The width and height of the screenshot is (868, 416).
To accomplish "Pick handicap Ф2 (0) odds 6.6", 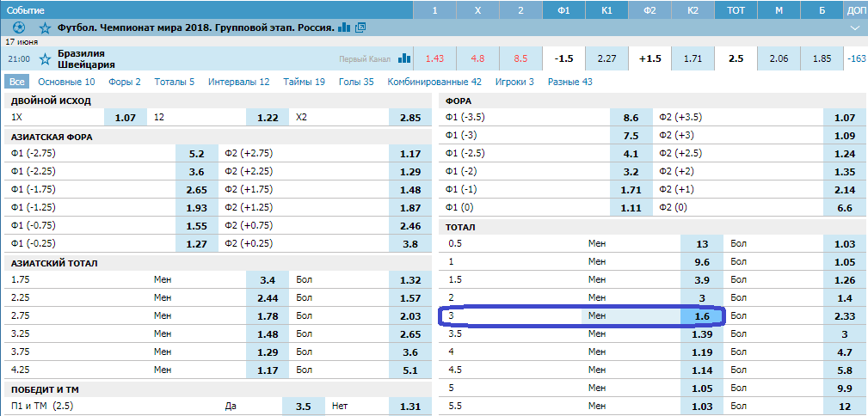I will click(x=845, y=207).
